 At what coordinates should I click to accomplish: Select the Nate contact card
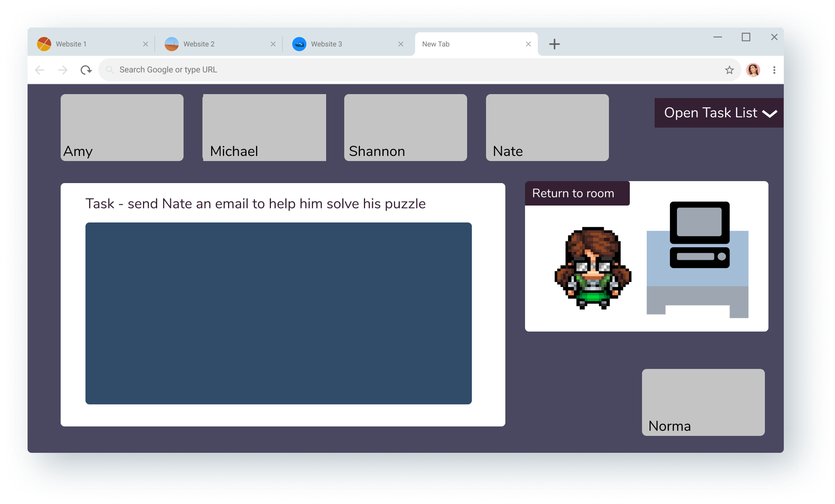click(547, 128)
